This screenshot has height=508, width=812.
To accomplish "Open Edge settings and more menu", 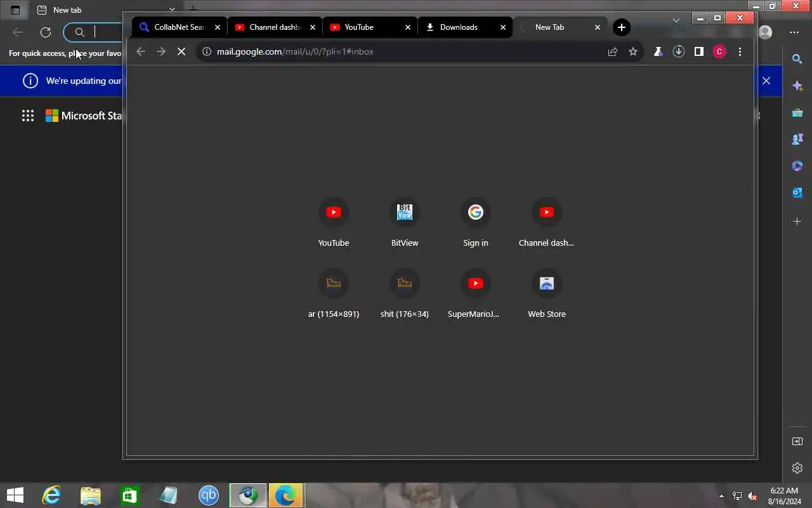I will (794, 32).
